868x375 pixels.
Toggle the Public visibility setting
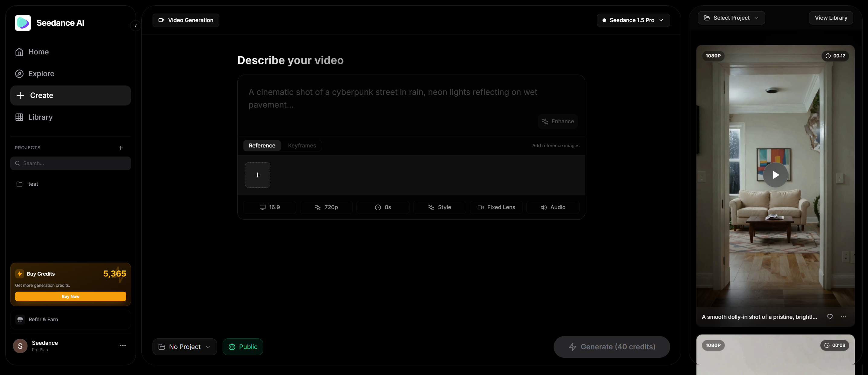point(243,347)
